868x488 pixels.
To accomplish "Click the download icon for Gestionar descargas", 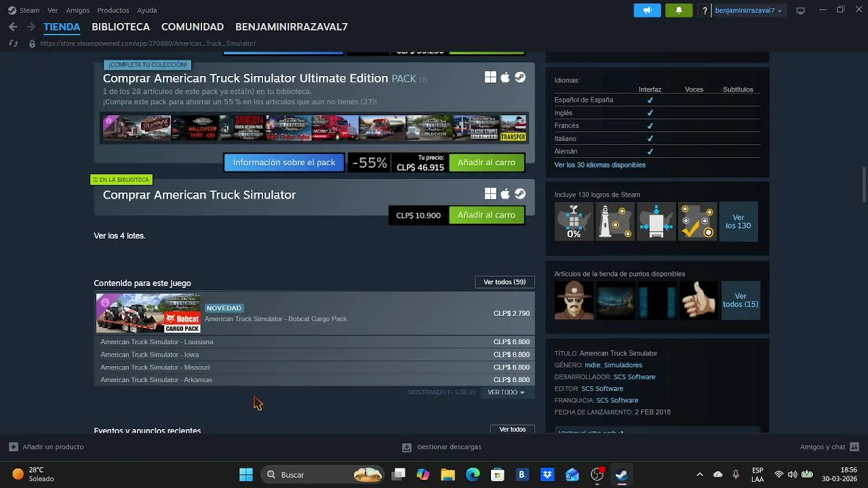I will [x=407, y=447].
